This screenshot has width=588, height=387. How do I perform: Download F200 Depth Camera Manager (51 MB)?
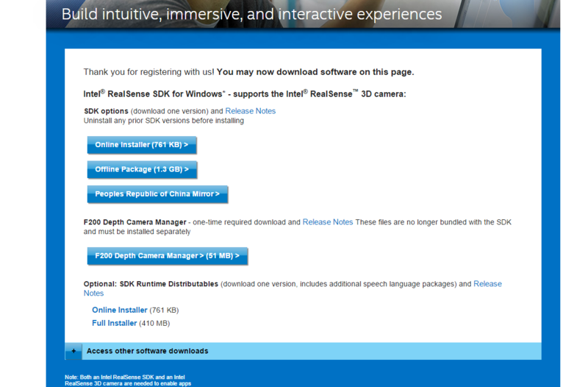click(168, 256)
